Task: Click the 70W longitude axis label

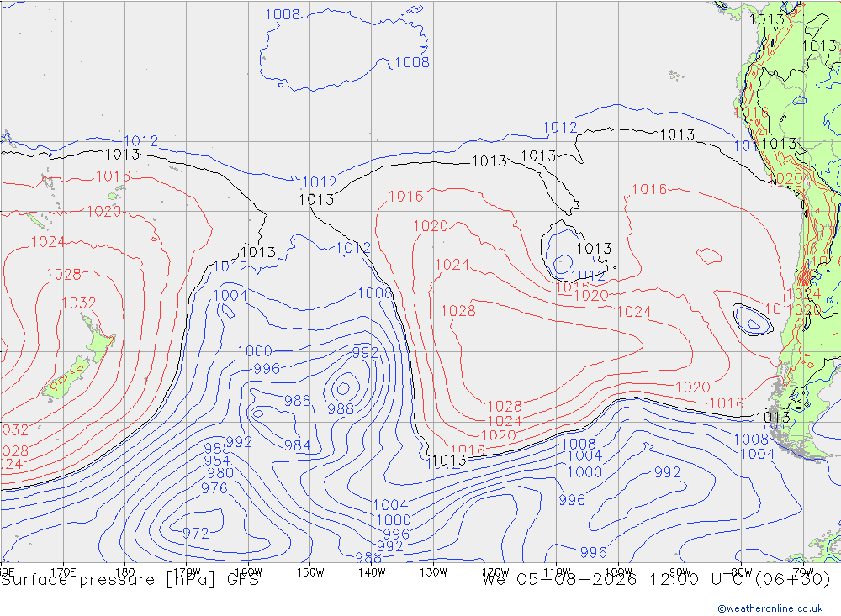Action: [803, 572]
